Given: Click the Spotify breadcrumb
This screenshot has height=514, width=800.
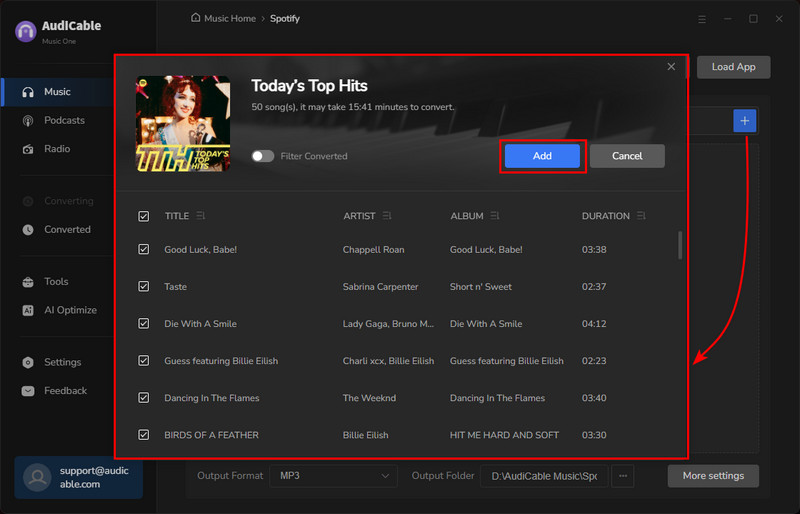Looking at the screenshot, I should point(285,18).
